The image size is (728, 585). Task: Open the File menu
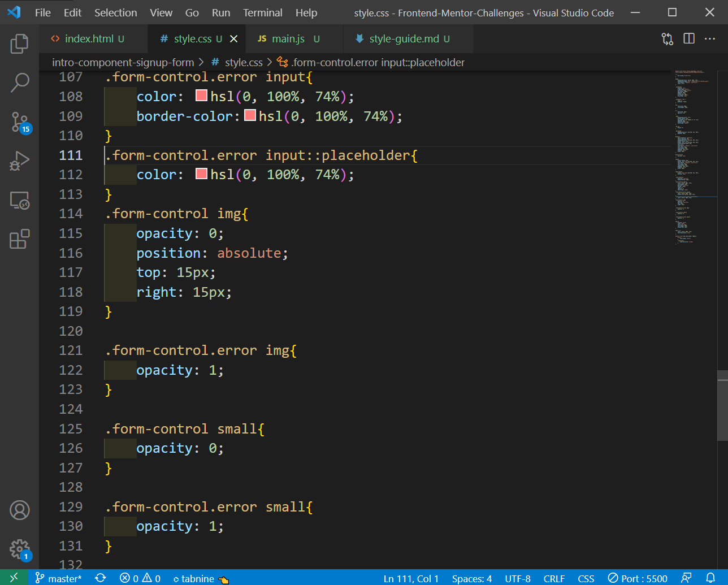43,12
